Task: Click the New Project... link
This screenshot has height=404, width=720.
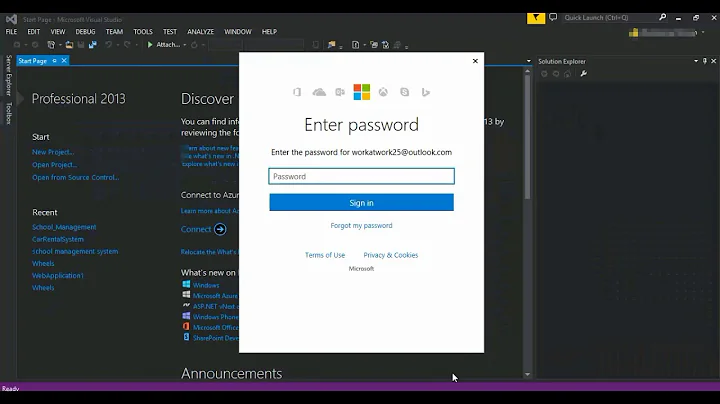Action: click(53, 152)
